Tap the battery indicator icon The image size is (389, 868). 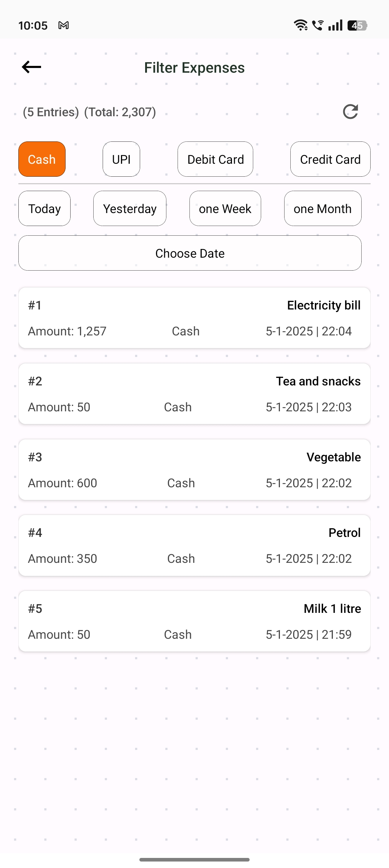(x=357, y=26)
